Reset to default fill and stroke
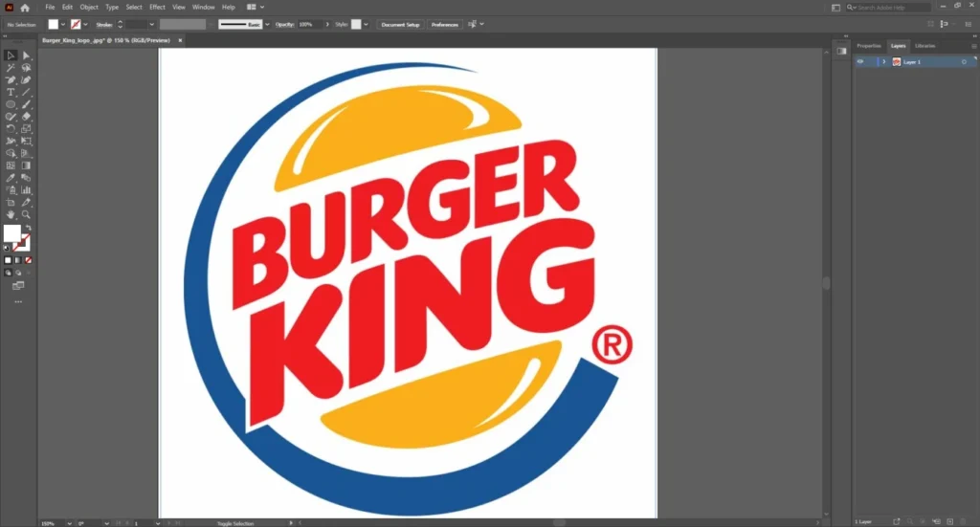The image size is (980, 527). 7,248
